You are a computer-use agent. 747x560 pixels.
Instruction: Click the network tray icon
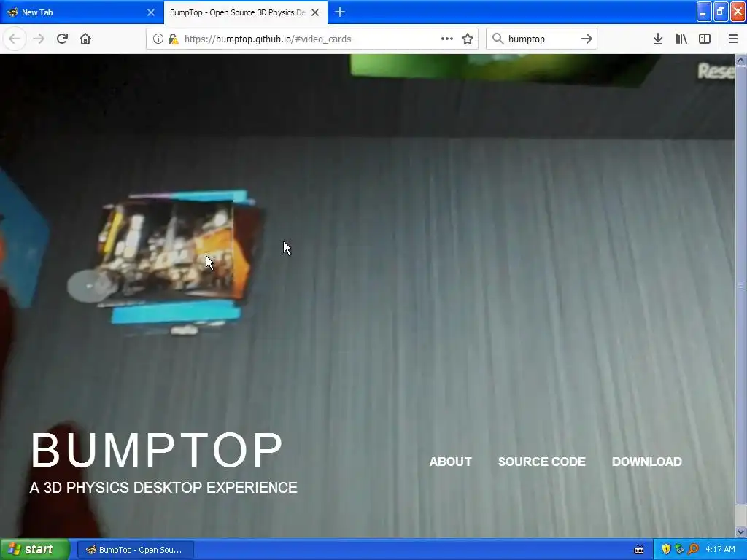pyautogui.click(x=679, y=549)
